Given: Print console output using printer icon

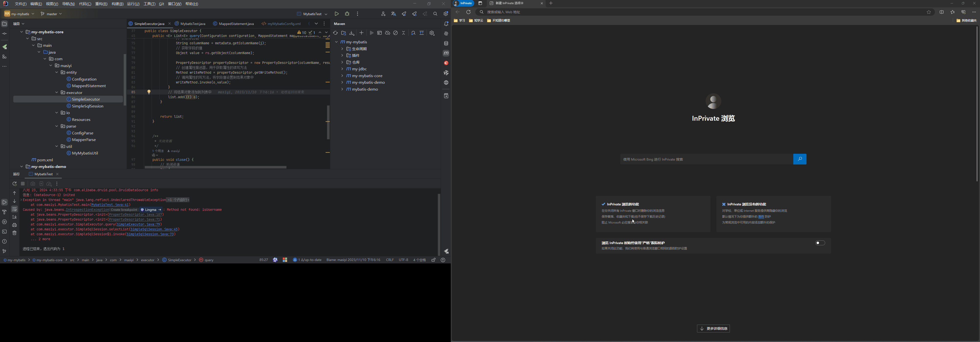Looking at the screenshot, I should pyautogui.click(x=14, y=225).
